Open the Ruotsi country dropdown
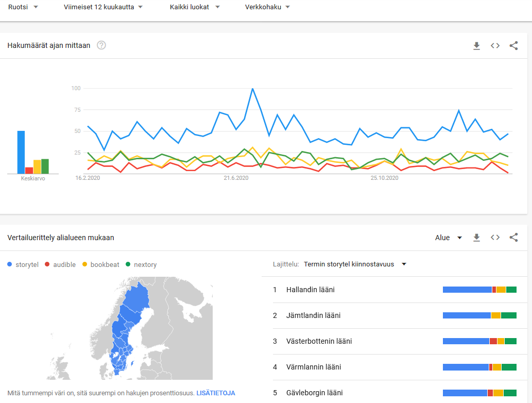The height and width of the screenshot is (403, 532). 23,7
